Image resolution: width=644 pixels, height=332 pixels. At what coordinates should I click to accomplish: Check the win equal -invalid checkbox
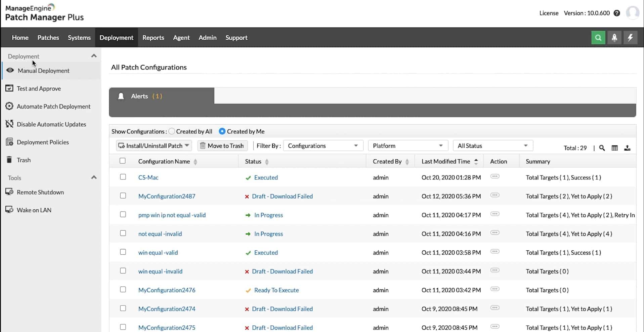pyautogui.click(x=123, y=271)
